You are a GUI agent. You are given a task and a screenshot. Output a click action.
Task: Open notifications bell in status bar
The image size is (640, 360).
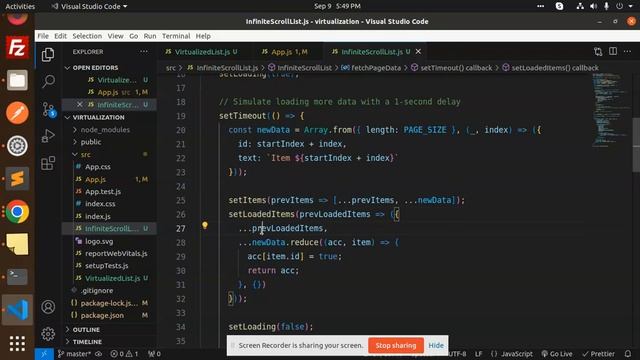coord(628,354)
